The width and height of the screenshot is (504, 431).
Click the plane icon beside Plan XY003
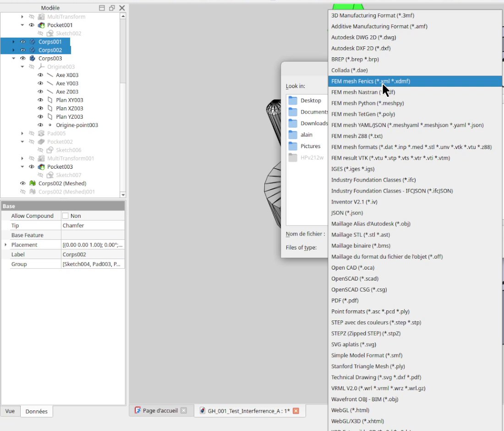pyautogui.click(x=50, y=100)
